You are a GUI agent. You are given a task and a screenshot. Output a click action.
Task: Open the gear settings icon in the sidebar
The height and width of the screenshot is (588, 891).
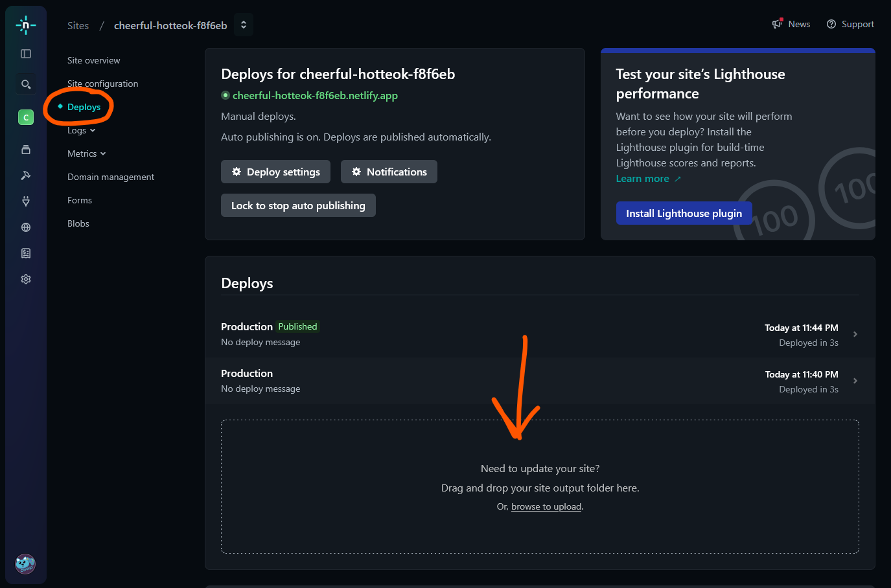pos(26,279)
